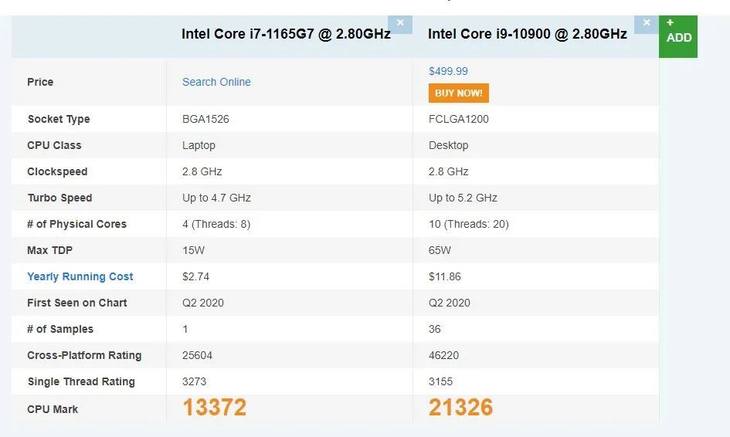Click the FCLGA1200 socket value

pos(458,119)
